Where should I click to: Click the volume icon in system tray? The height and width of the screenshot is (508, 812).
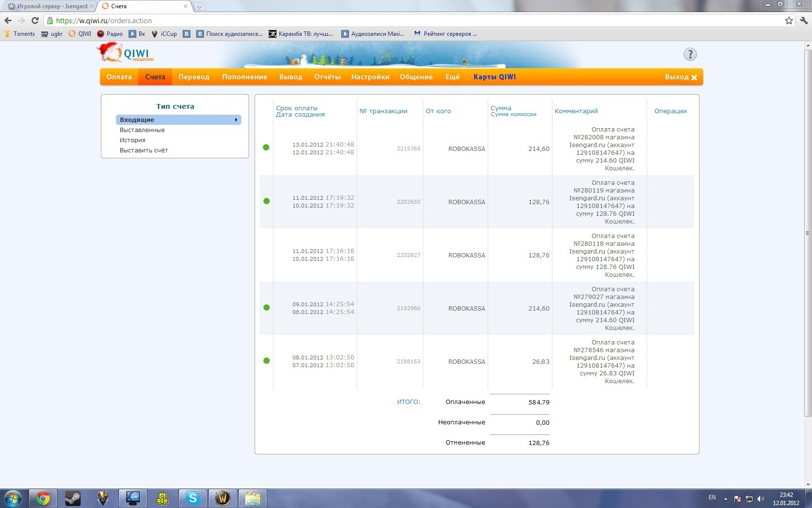click(x=761, y=499)
